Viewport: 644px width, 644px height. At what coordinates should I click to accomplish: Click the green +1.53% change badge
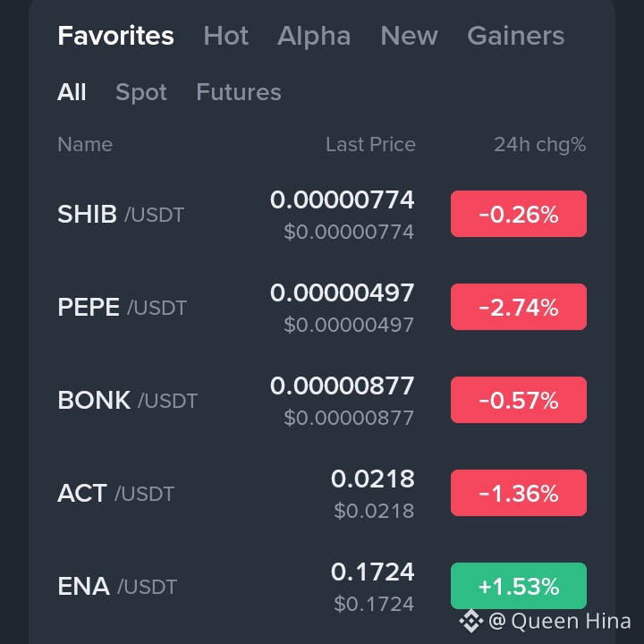(x=519, y=587)
